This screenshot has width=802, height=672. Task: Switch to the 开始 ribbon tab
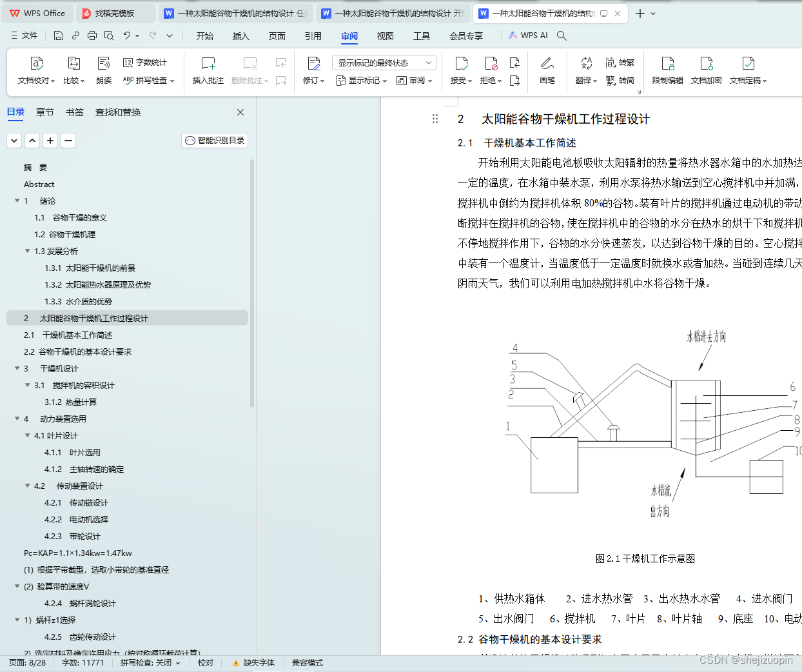coord(205,36)
